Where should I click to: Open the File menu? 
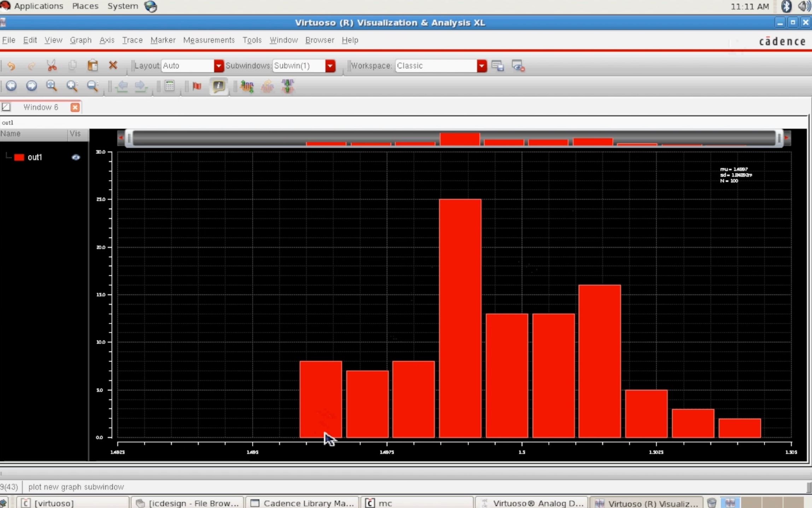8,40
